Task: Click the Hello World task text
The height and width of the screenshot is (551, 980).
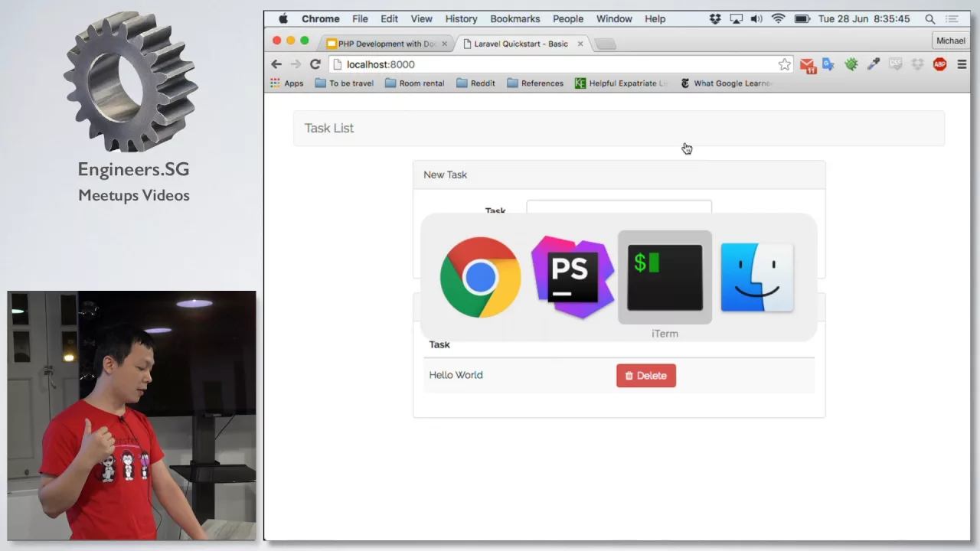Action: (456, 375)
